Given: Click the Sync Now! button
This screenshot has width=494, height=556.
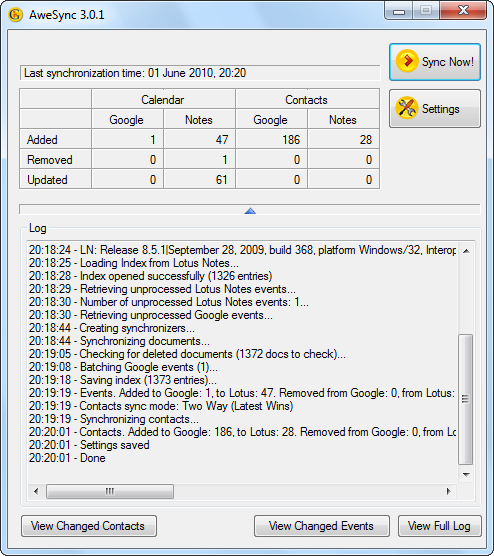Looking at the screenshot, I should pos(435,62).
